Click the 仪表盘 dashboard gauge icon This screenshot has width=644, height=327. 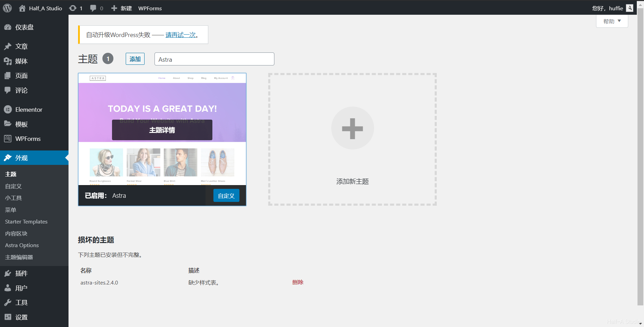pyautogui.click(x=8, y=27)
